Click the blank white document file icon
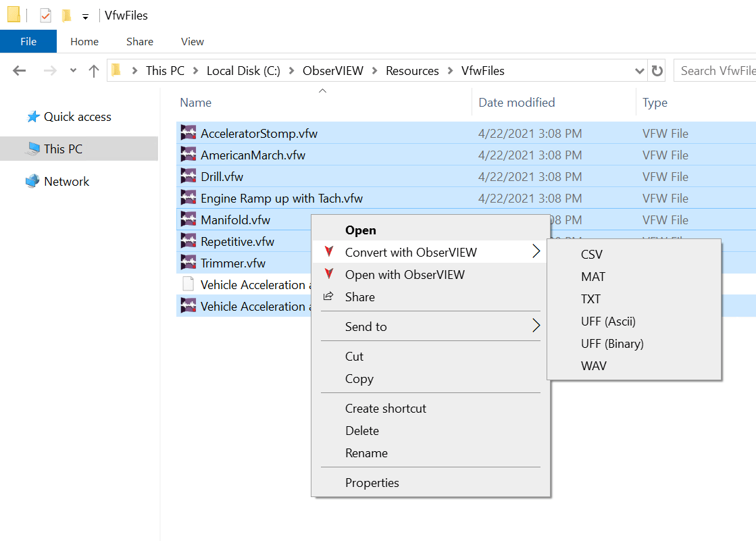This screenshot has height=541, width=756. click(188, 284)
